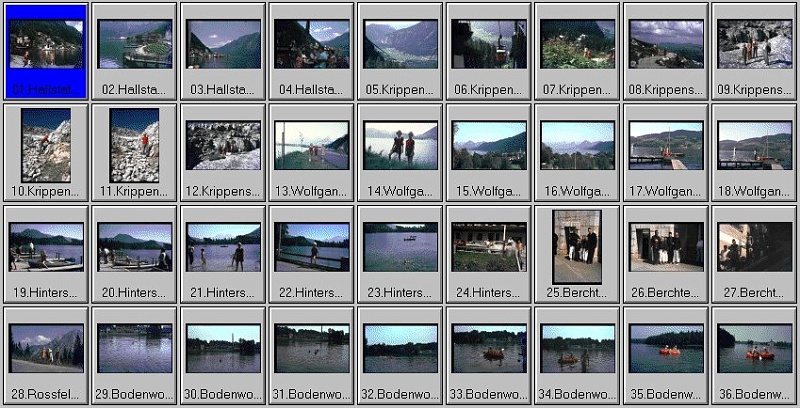Click the 27.Bercht thumbnail
800x408 pixels.
click(754, 247)
